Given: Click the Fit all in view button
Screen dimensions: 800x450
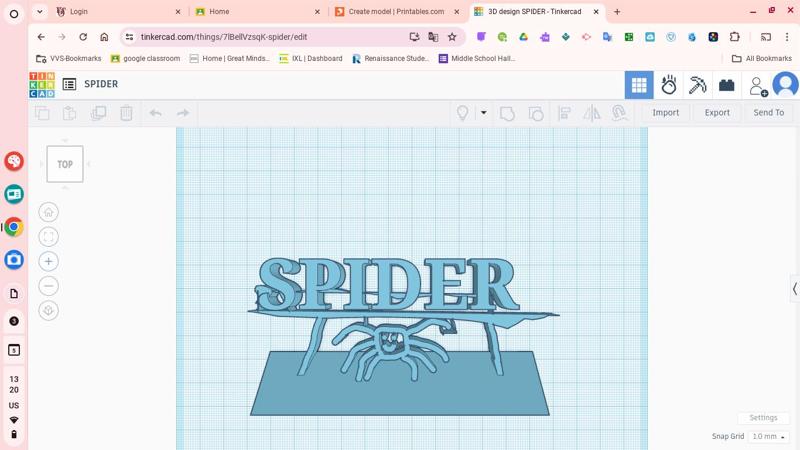Looking at the screenshot, I should point(48,237).
